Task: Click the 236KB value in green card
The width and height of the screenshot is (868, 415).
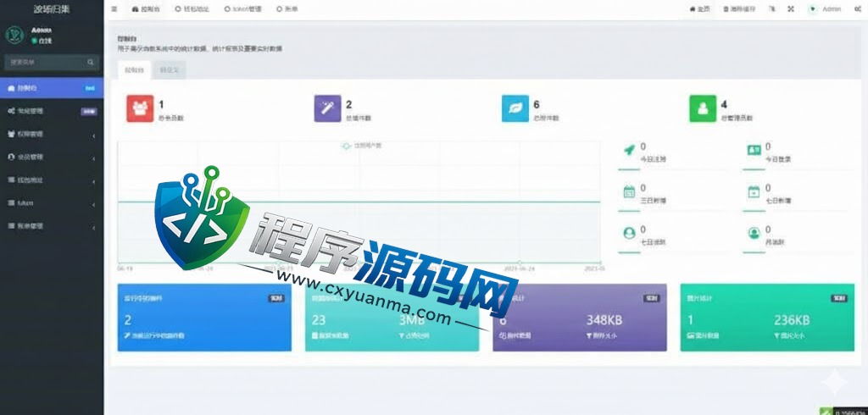Action: (x=792, y=320)
